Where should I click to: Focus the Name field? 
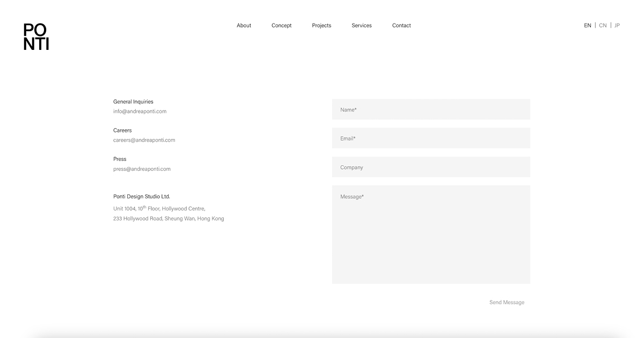tap(431, 109)
